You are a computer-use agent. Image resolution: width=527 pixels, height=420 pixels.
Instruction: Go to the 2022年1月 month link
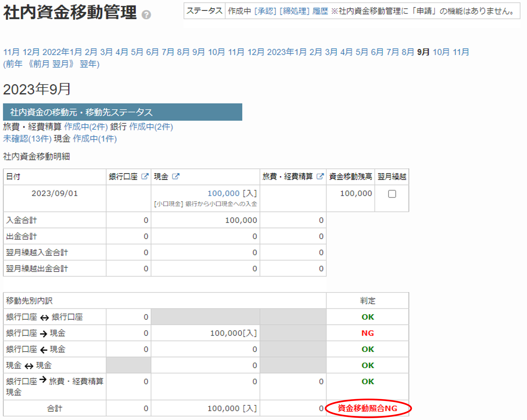pyautogui.click(x=62, y=52)
